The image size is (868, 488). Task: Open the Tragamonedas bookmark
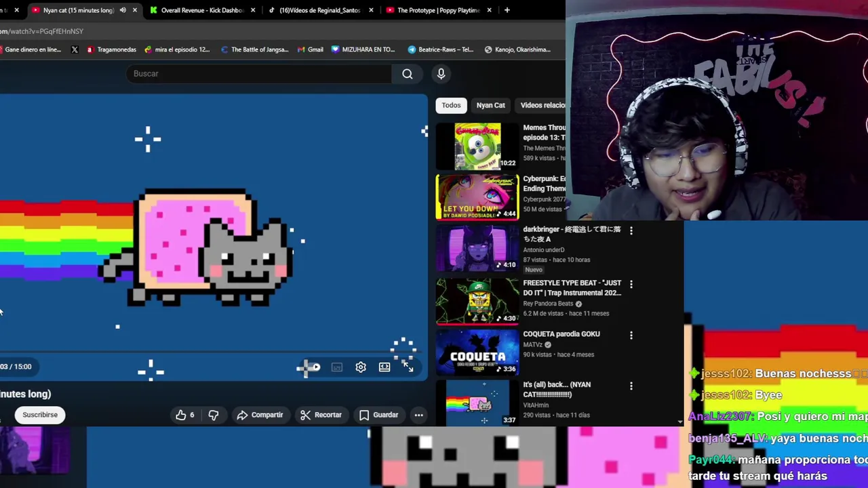[111, 49]
